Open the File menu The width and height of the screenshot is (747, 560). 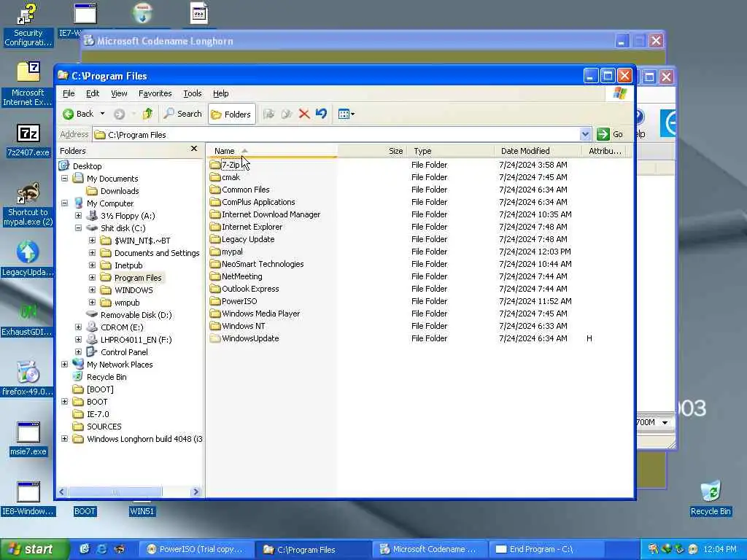click(69, 93)
